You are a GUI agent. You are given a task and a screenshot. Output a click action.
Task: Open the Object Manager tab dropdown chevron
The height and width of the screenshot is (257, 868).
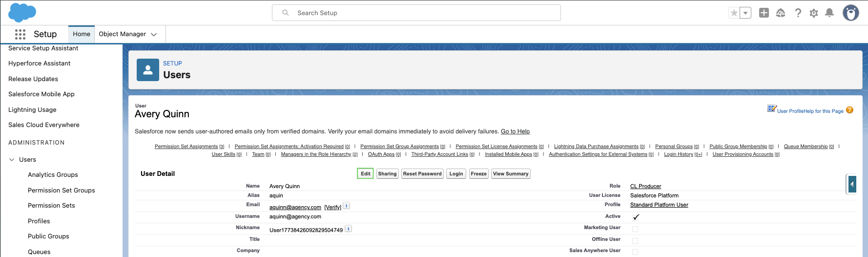(x=154, y=34)
